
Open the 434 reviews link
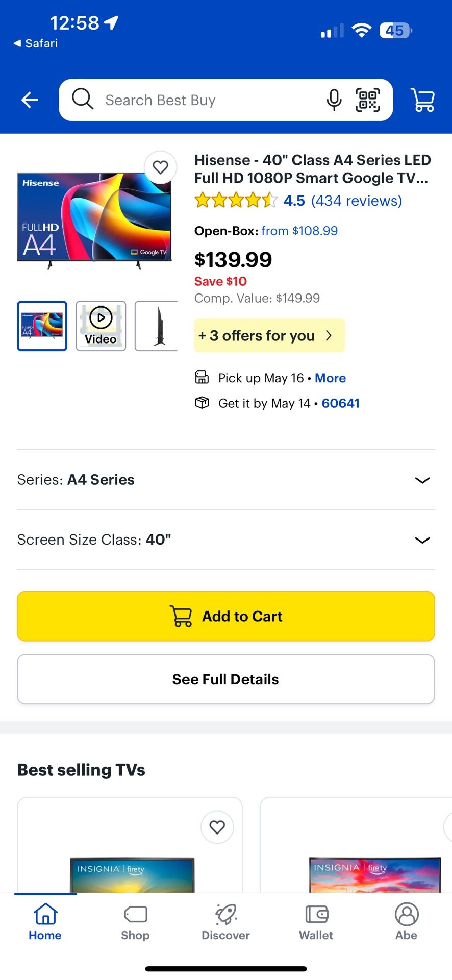click(357, 201)
